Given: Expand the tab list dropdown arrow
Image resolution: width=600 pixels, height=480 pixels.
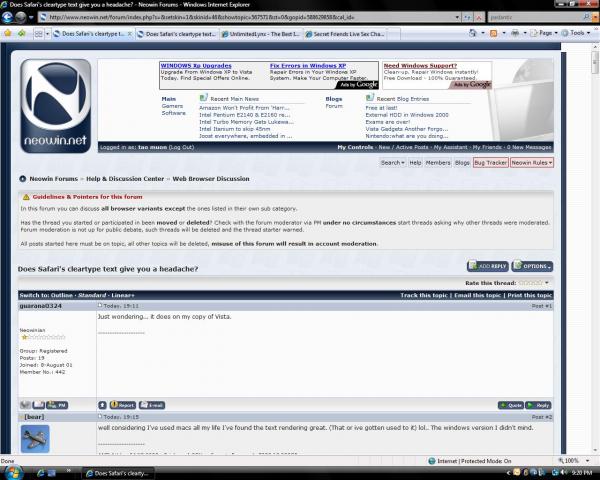Looking at the screenshot, I should click(x=47, y=34).
